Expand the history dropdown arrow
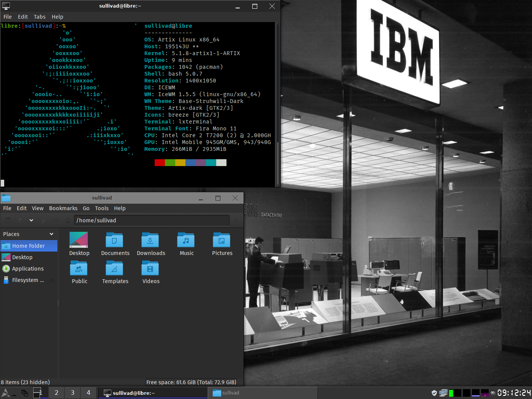Screen dimensions: 532x399 (31, 220)
